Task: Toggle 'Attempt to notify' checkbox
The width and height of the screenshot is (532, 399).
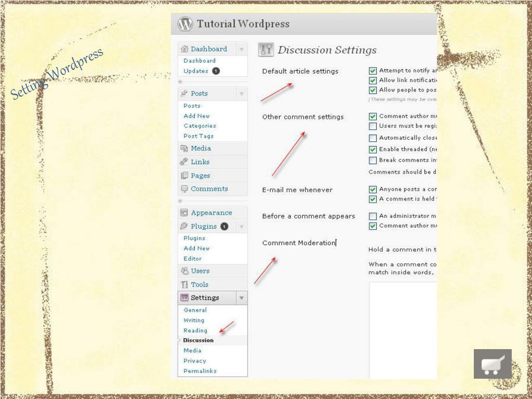Action: 373,71
